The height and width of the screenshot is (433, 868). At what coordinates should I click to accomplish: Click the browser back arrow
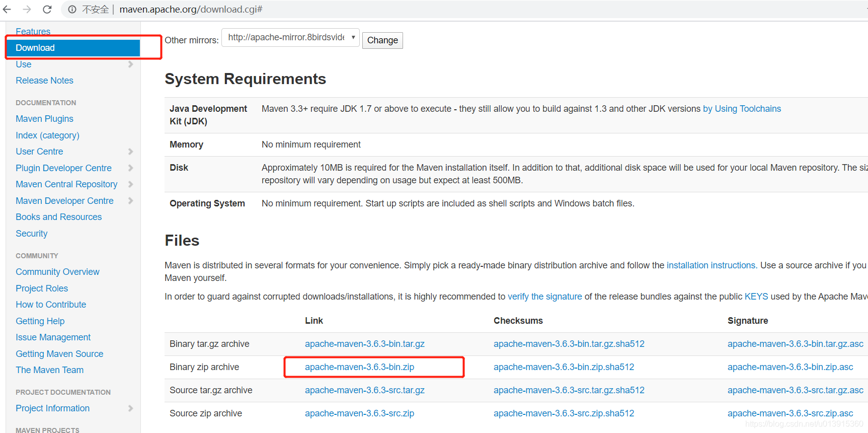point(7,10)
